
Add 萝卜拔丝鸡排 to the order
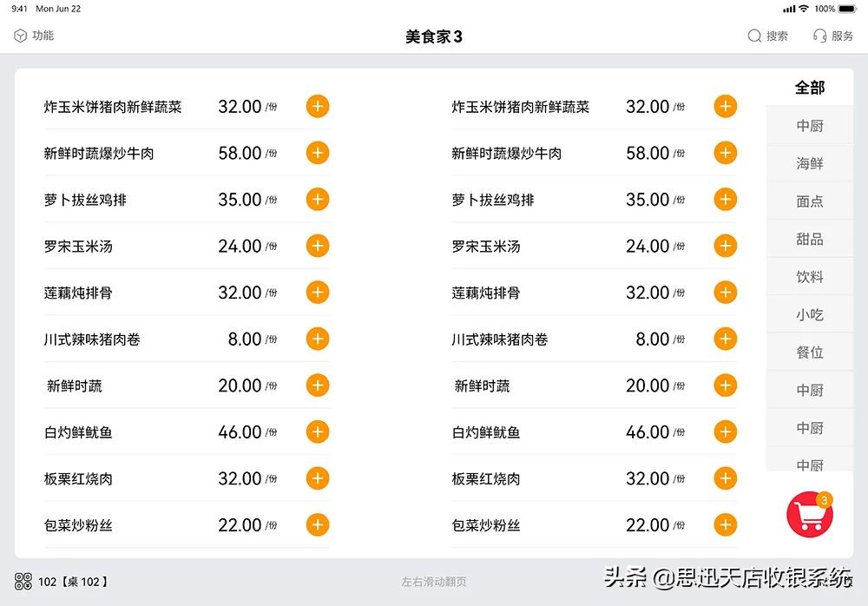point(317,199)
